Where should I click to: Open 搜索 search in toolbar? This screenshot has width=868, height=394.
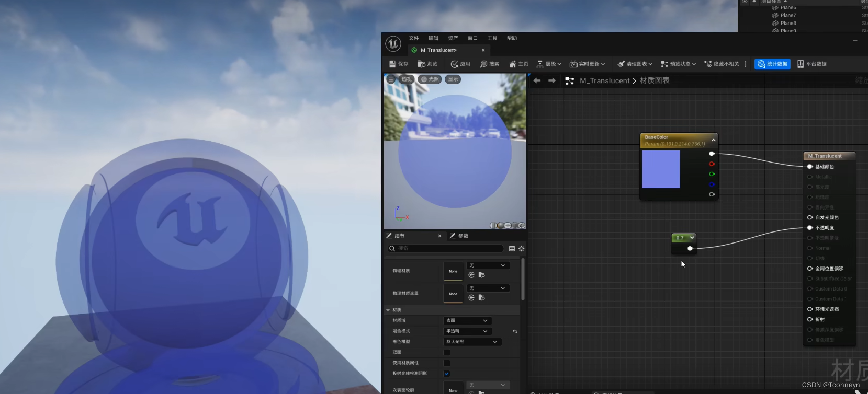click(490, 64)
